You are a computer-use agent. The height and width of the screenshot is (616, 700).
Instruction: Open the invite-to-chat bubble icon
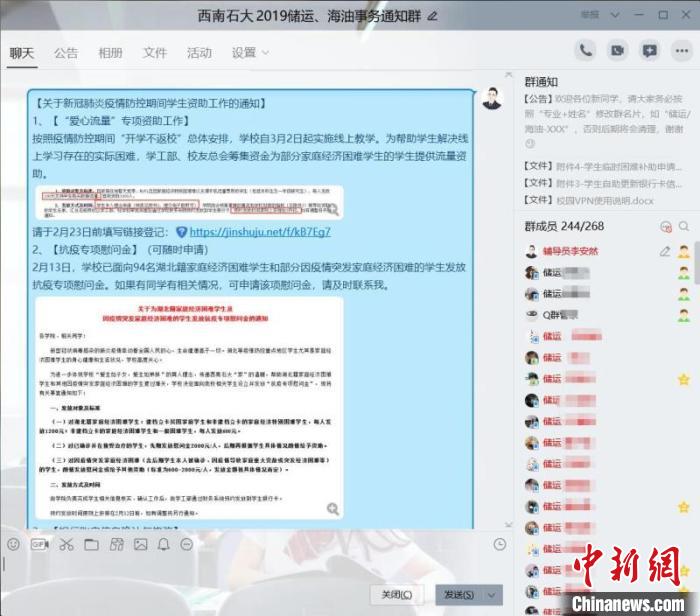[x=650, y=50]
